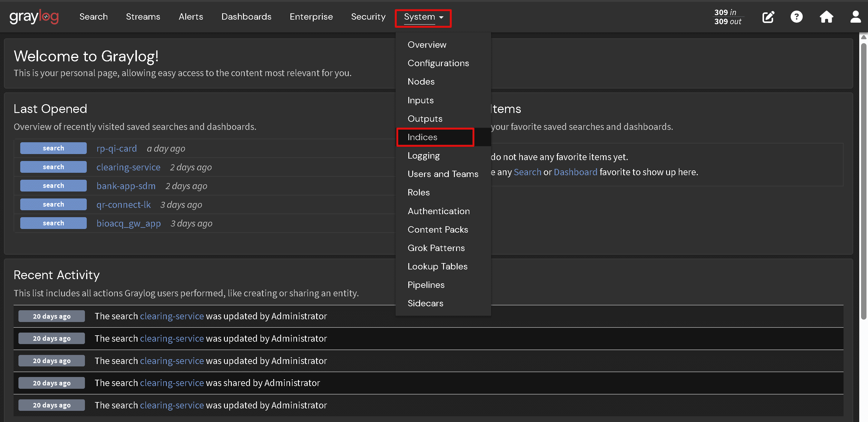868x422 pixels.
Task: Select Nodes in System menu
Action: 443,82
